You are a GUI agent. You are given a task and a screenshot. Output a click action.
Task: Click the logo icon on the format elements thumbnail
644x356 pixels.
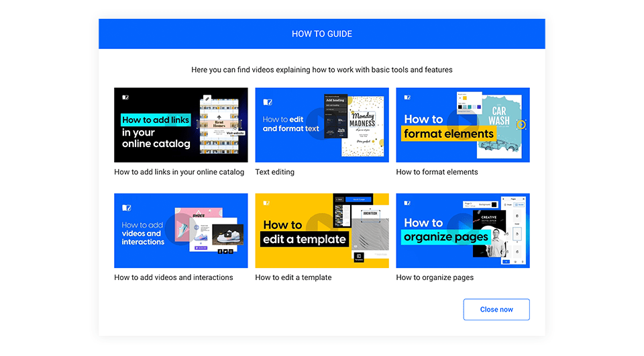pyautogui.click(x=407, y=97)
